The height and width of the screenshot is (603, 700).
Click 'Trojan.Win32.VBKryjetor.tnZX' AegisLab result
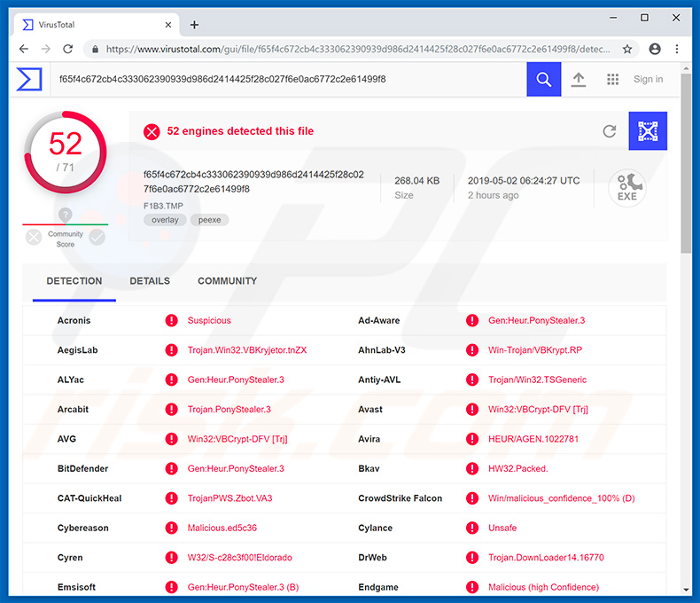(x=247, y=349)
